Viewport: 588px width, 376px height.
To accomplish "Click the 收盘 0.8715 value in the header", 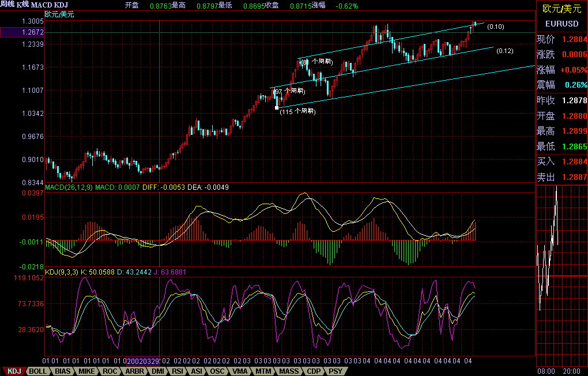I will [x=289, y=6].
